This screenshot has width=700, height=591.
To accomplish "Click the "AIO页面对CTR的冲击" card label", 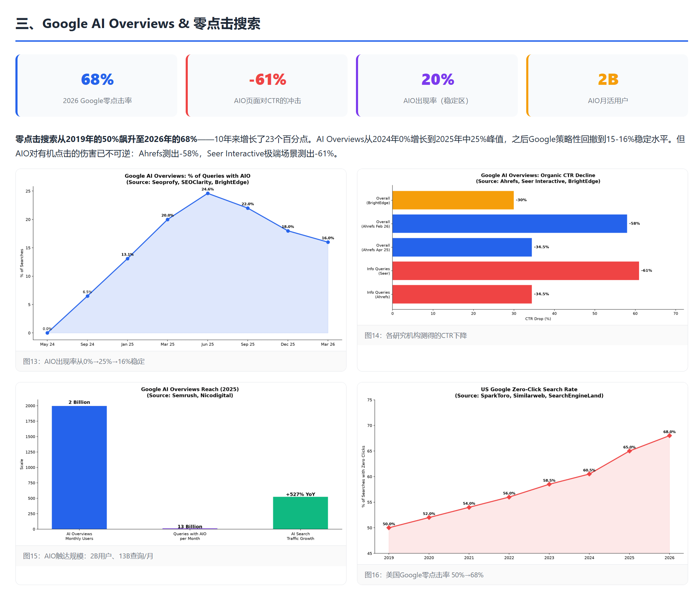I will [x=268, y=101].
